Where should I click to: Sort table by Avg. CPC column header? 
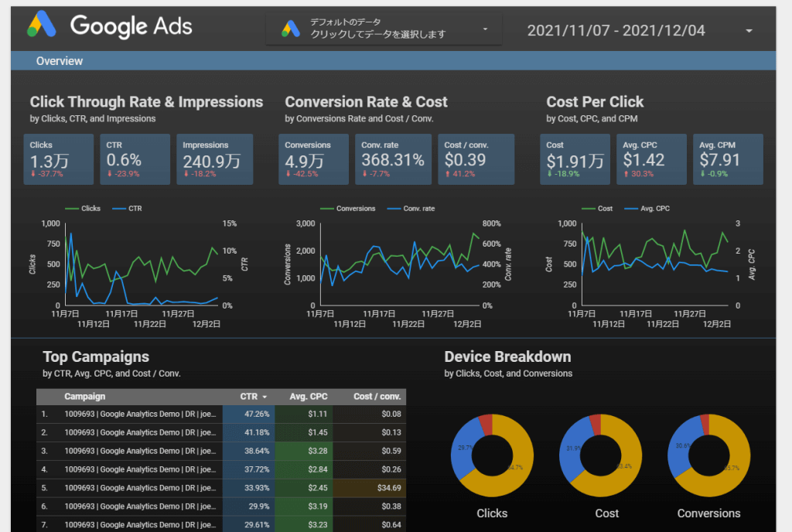pos(308,397)
